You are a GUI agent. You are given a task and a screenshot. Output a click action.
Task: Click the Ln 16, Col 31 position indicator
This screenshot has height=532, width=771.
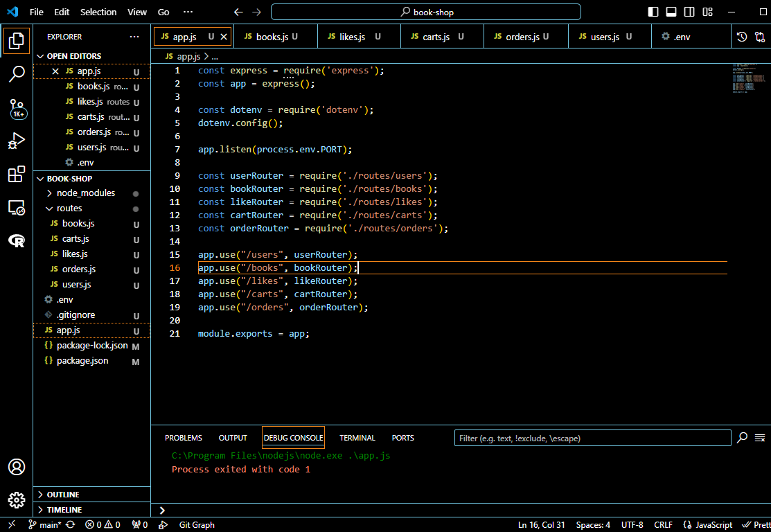[x=541, y=524]
